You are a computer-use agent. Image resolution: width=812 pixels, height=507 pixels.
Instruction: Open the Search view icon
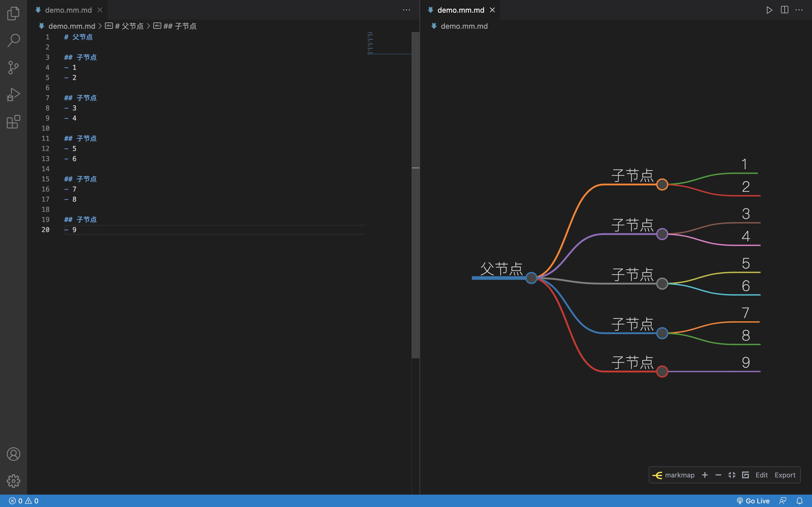[x=14, y=40]
